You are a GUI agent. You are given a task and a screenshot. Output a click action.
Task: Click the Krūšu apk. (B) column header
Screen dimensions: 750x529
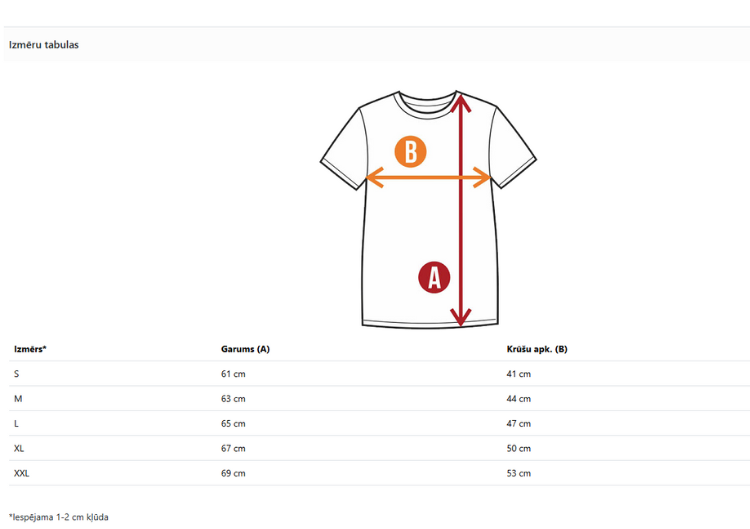[537, 349]
